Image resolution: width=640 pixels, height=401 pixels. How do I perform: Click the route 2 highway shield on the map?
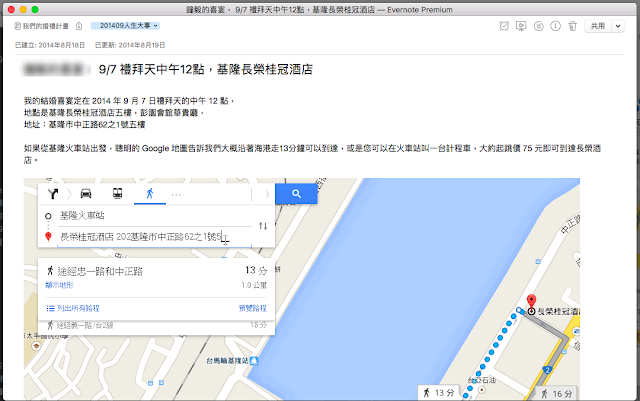[x=547, y=370]
